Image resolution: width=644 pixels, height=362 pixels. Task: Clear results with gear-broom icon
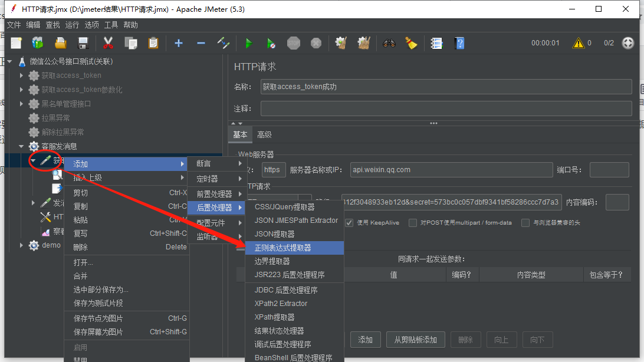(x=341, y=43)
